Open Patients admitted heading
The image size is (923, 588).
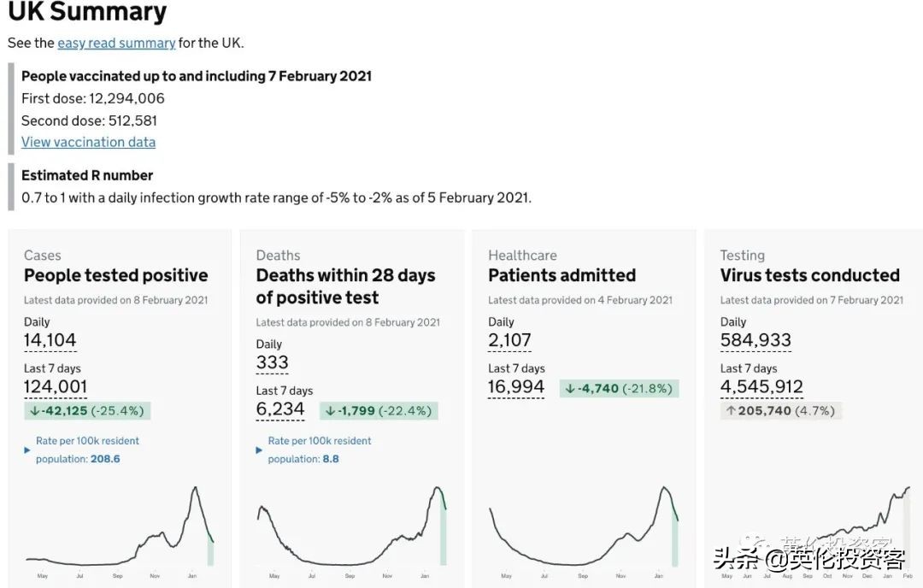click(561, 275)
